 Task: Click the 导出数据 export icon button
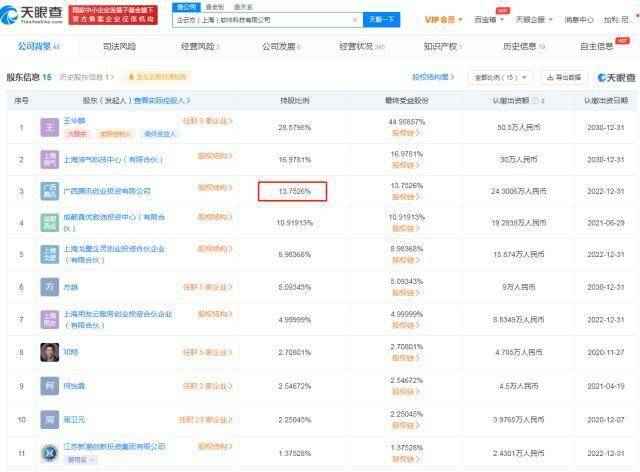click(x=565, y=76)
